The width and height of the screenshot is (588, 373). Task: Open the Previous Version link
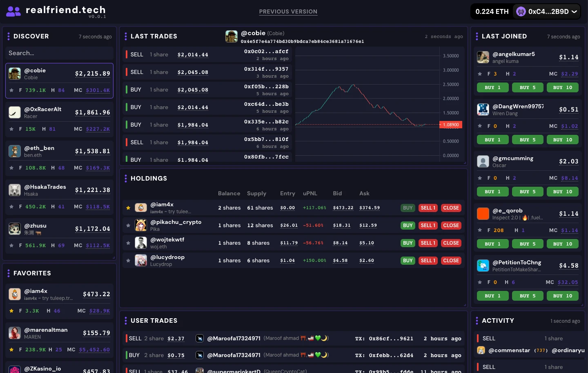(288, 11)
